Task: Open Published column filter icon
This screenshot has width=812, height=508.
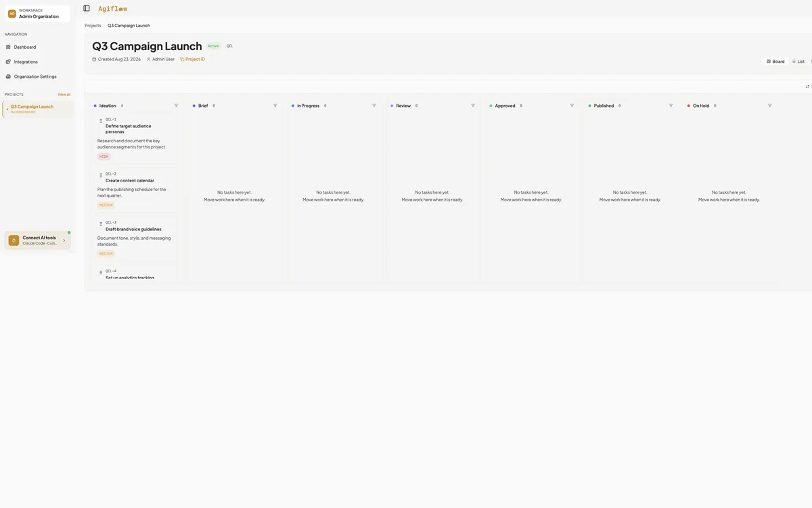Action: point(671,106)
